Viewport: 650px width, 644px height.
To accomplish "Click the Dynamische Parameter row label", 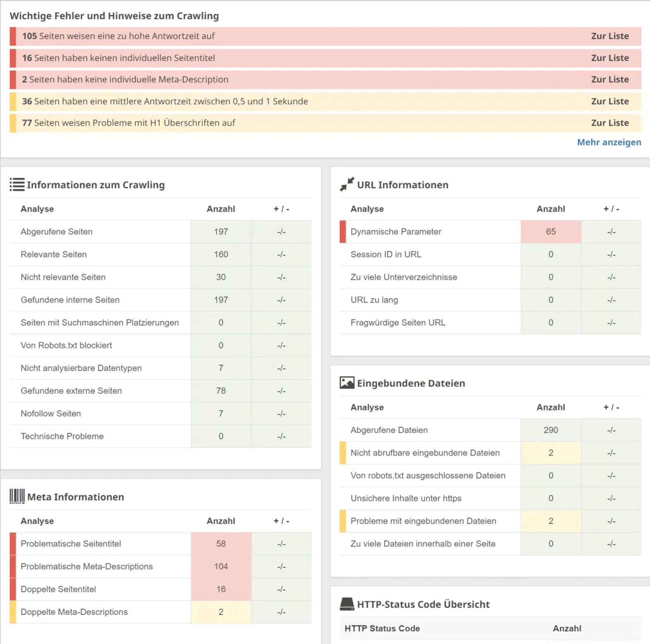I will [396, 231].
